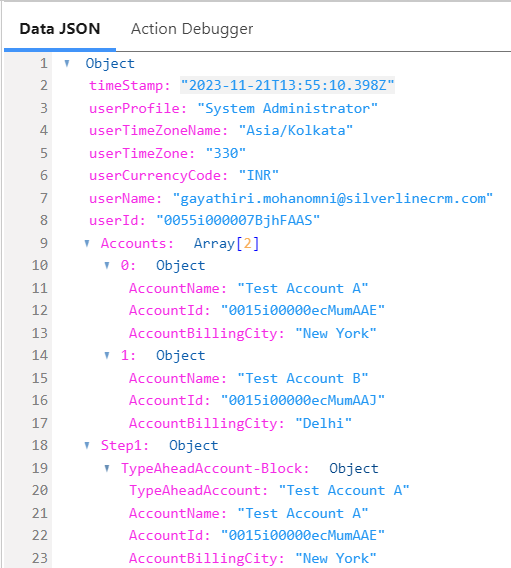Select the userId value "0055i000007BjhFAAS"
The width and height of the screenshot is (511, 568).
(x=238, y=220)
